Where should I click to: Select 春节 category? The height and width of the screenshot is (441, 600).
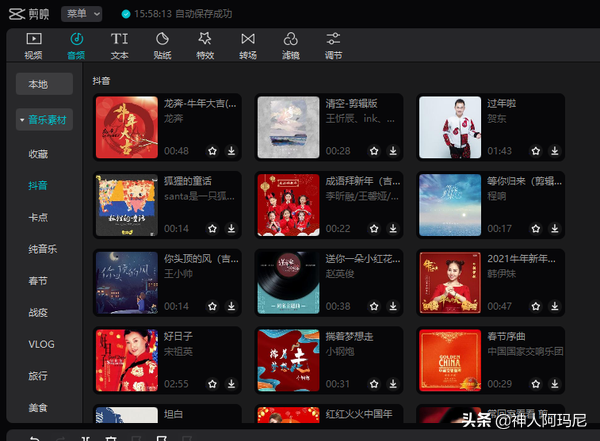pyautogui.click(x=38, y=281)
